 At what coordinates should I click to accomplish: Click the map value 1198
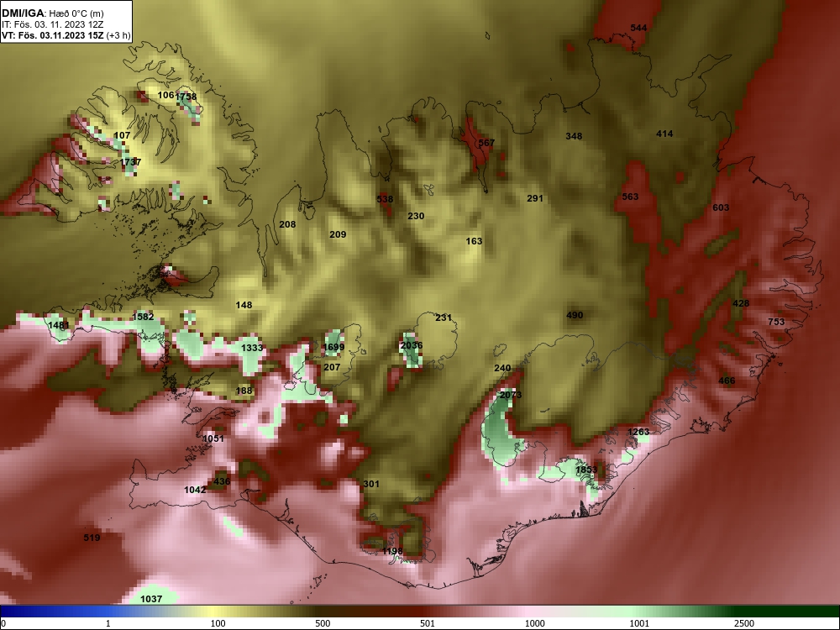click(x=392, y=551)
